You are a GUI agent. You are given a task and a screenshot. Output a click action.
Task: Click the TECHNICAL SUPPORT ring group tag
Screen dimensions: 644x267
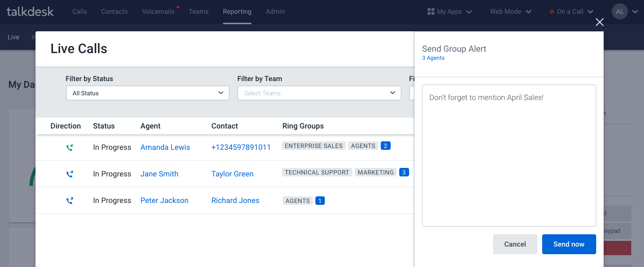(x=317, y=172)
